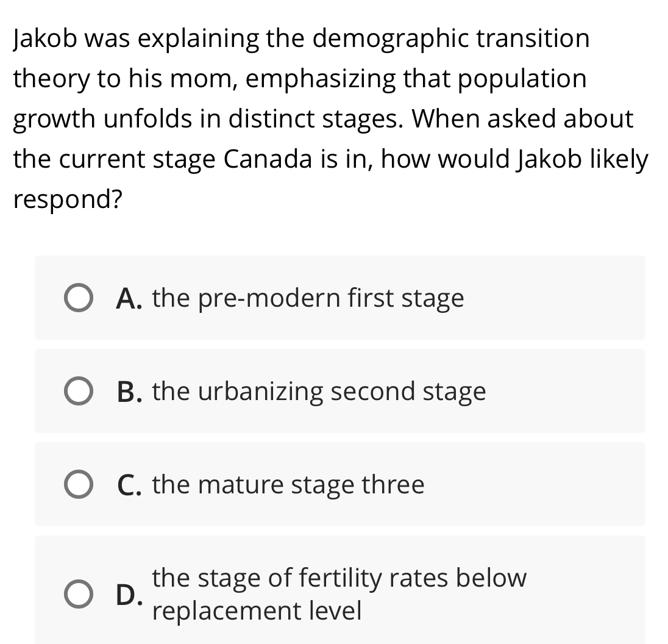This screenshot has height=644, width=668.
Task: Select answer text "the pre-modern first stage"
Action: pos(308,298)
